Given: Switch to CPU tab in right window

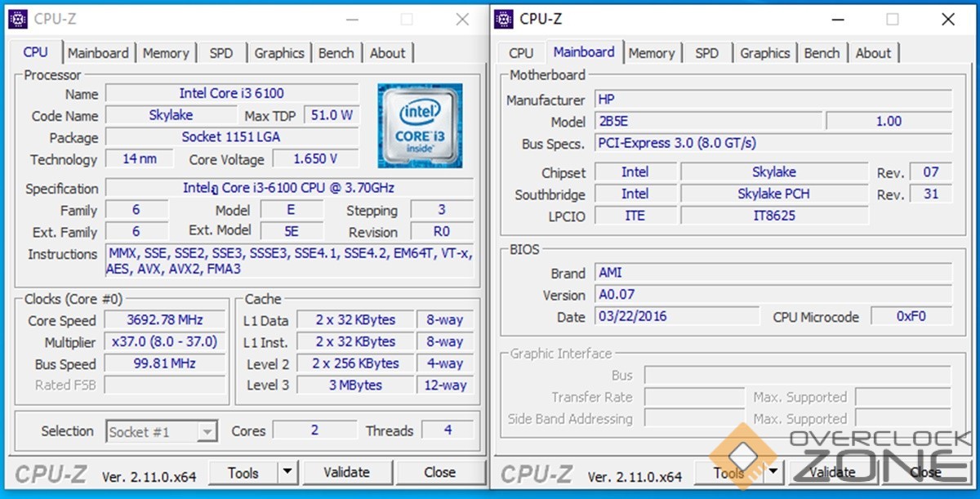Looking at the screenshot, I should [521, 53].
